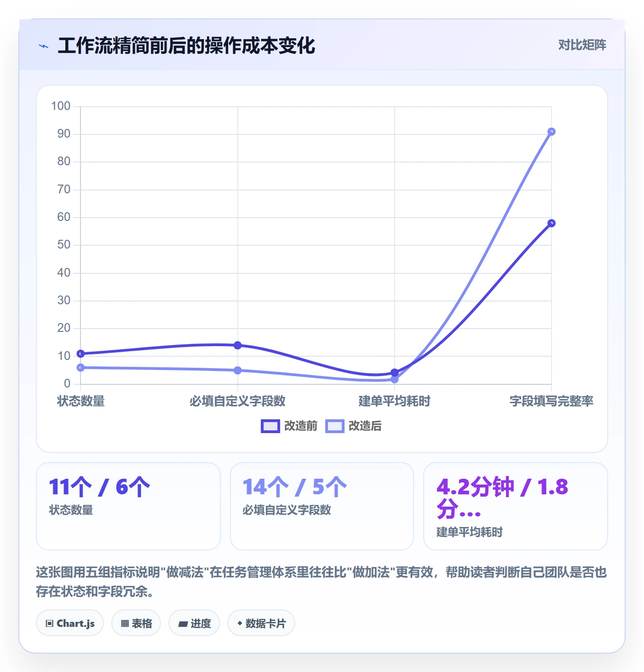This screenshot has height=672, width=644.
Task: Toggle the 改造前 legend color box
Action: pyautogui.click(x=270, y=426)
